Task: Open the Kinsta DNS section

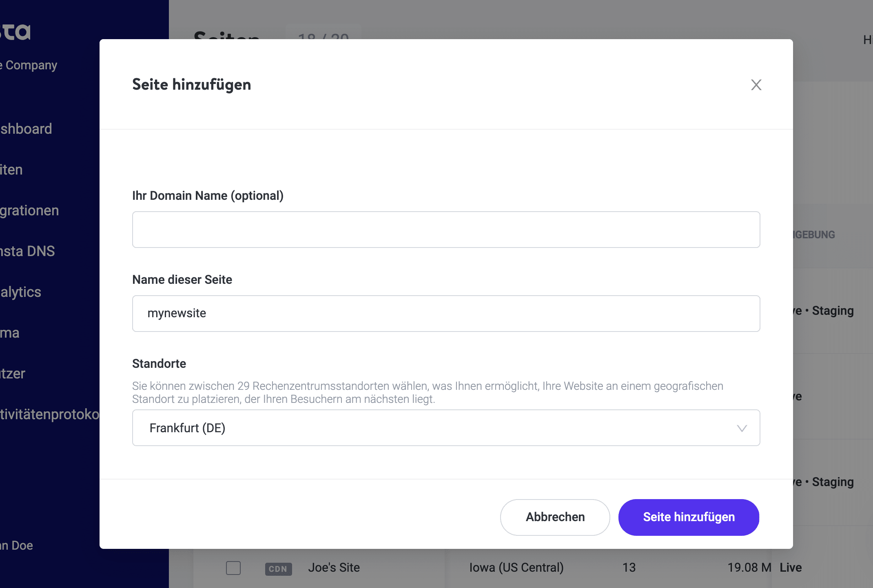Action: (x=27, y=251)
